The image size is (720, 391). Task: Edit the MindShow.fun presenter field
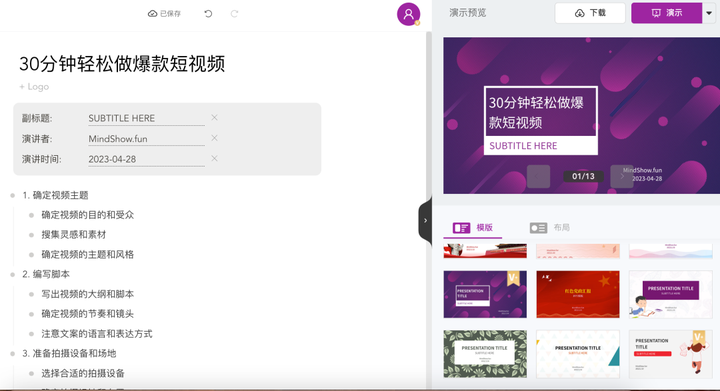click(146, 139)
